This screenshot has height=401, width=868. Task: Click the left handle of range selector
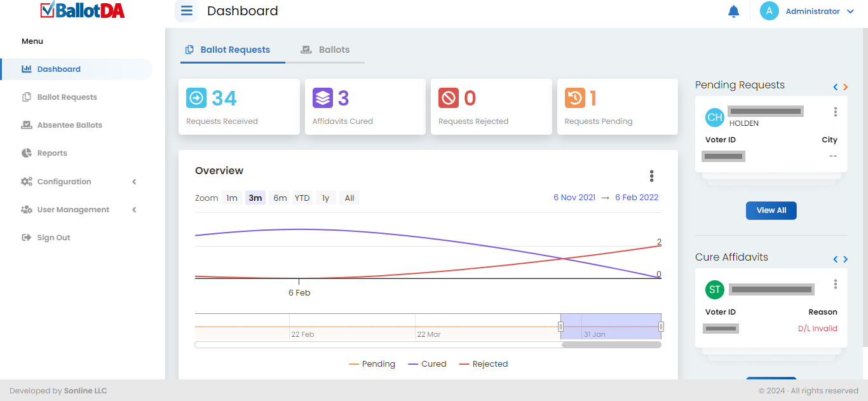[x=560, y=327]
